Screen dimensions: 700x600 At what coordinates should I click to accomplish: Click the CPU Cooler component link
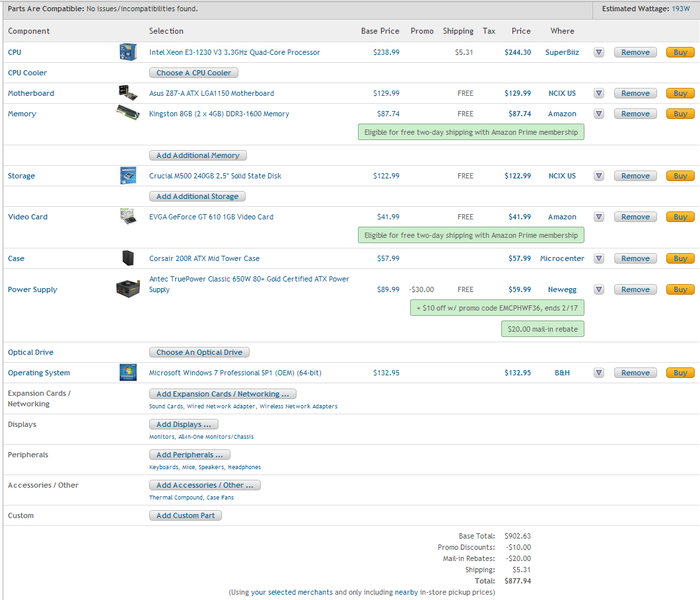[27, 73]
